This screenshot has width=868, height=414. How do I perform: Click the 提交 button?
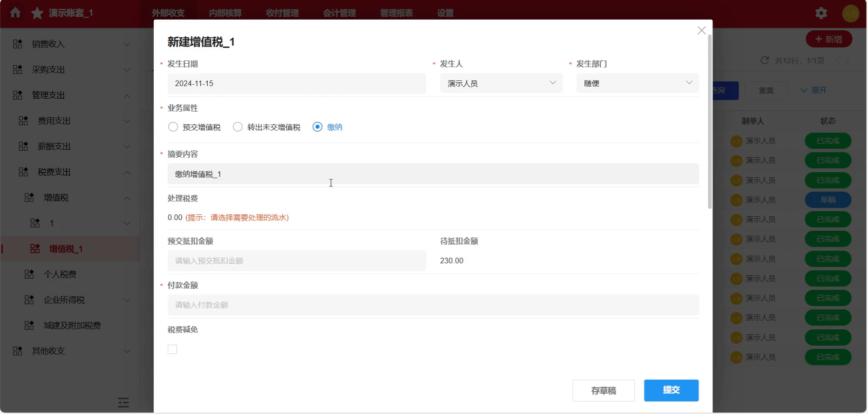coord(671,390)
